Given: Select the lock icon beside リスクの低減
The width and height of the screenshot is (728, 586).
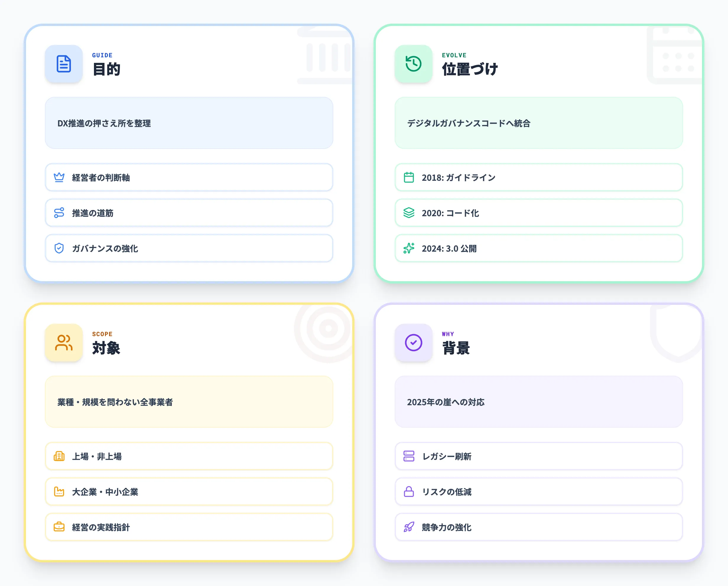Looking at the screenshot, I should pos(409,492).
